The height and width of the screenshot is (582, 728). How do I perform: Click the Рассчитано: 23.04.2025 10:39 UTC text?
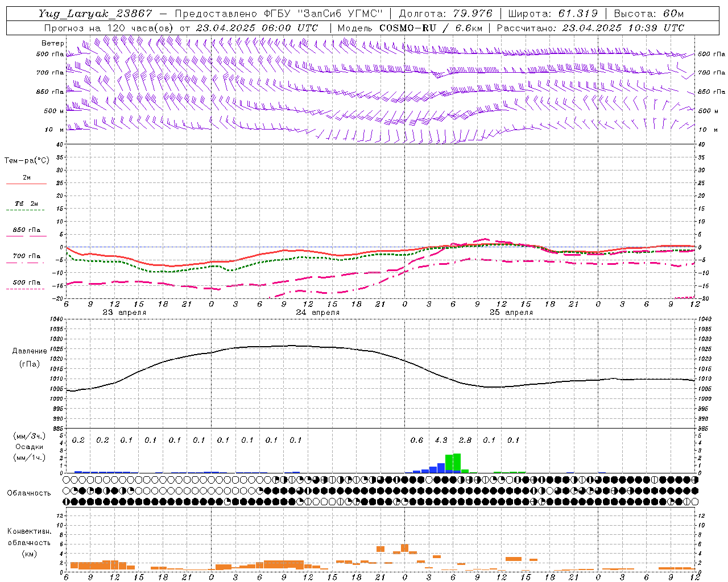coord(590,28)
